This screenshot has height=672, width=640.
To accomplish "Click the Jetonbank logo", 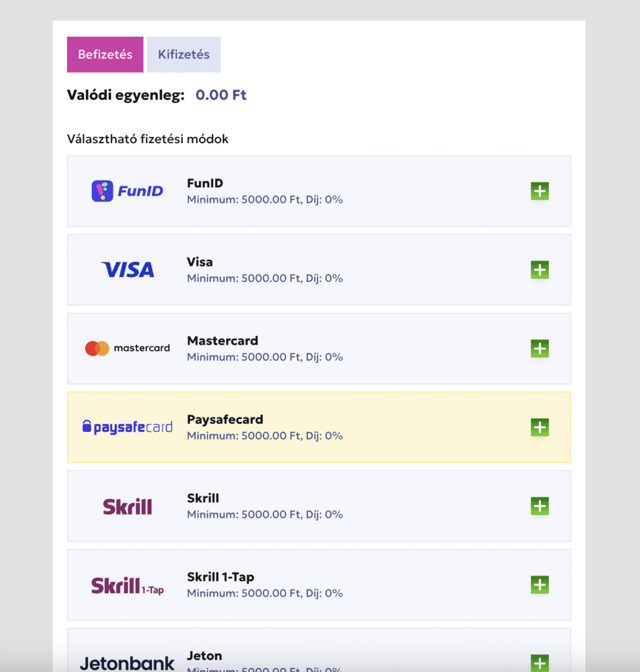I will point(127,663).
